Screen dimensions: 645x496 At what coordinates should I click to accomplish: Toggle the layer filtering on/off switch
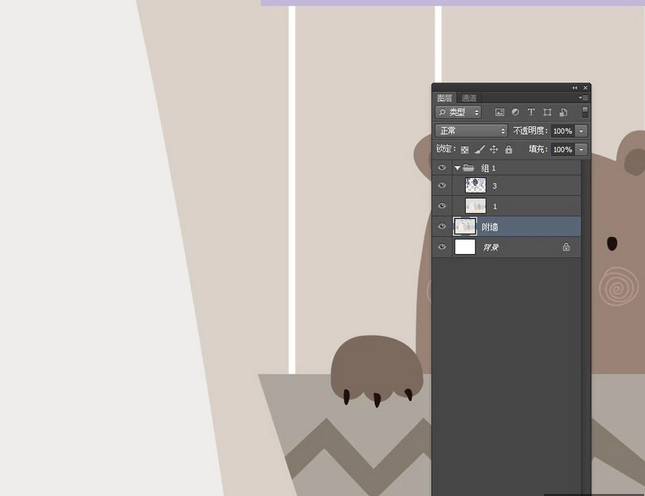click(x=585, y=112)
